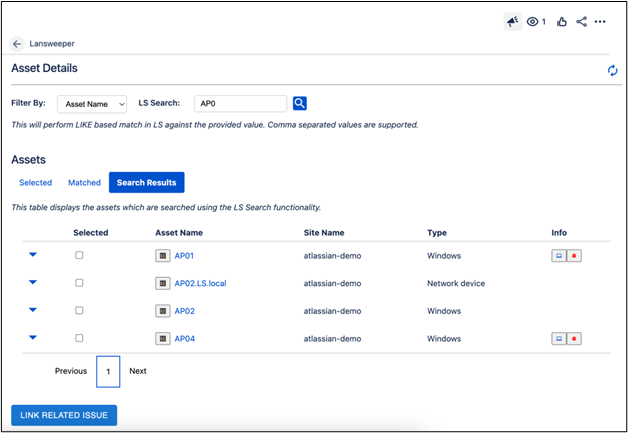Click the computer info icon for AP01

pos(559,256)
